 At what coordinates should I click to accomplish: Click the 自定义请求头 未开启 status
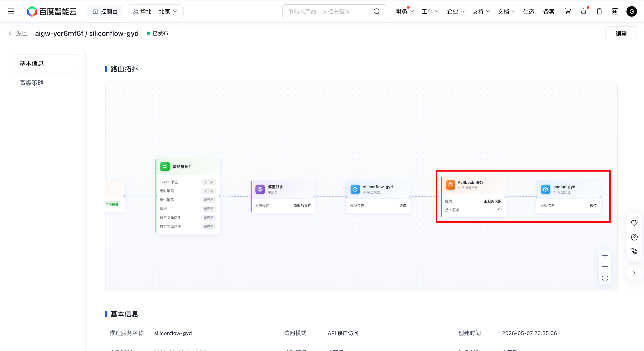(x=209, y=226)
